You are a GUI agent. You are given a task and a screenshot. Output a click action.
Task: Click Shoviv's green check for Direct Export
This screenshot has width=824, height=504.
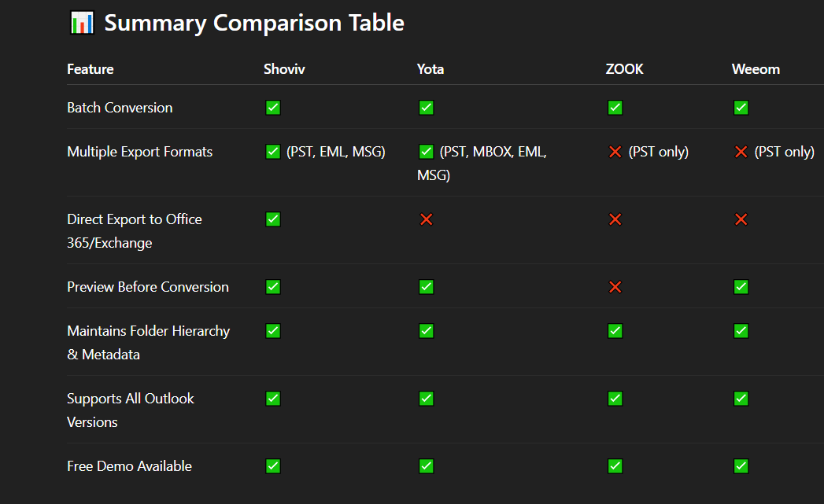pos(273,219)
